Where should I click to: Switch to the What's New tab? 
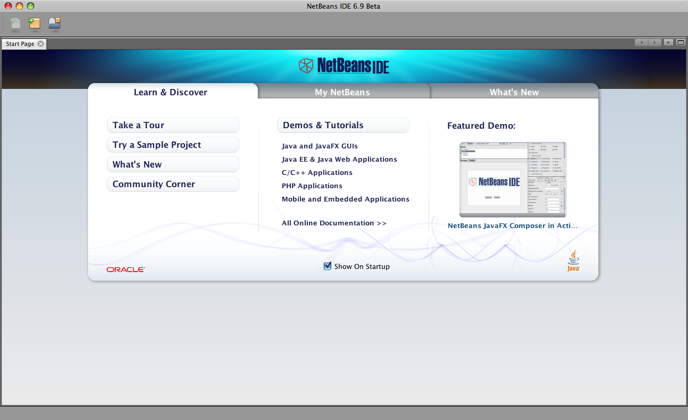514,92
